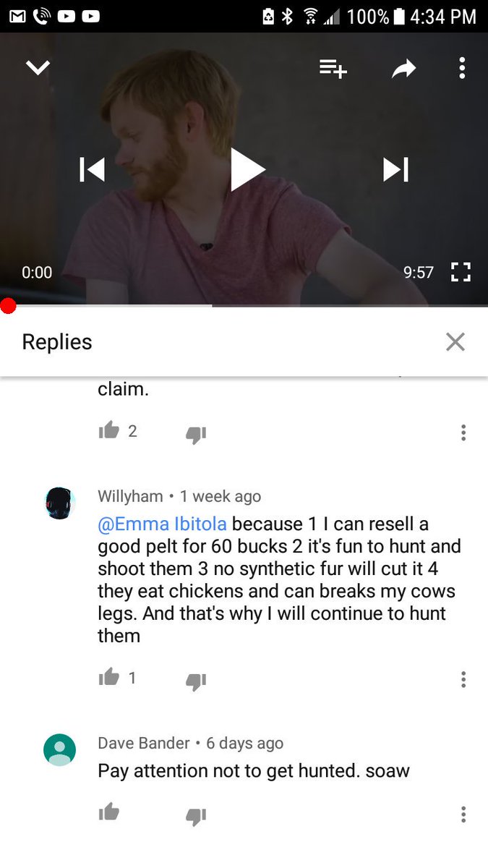Viewport: 488px width, 868px height.
Task: Like the comment with 2 likes
Action: 108,431
